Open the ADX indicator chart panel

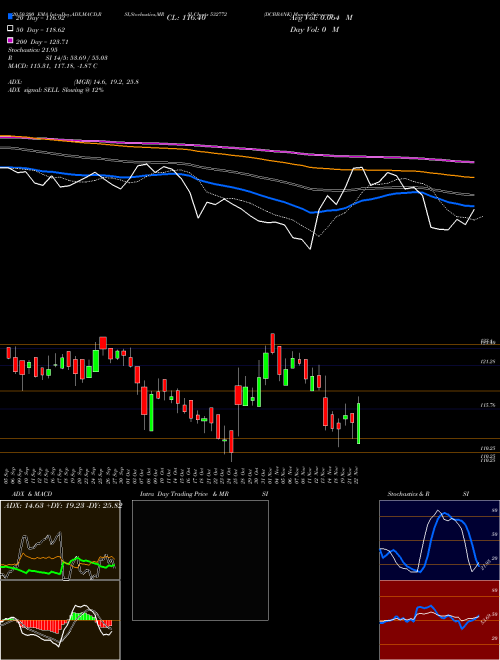(60, 540)
